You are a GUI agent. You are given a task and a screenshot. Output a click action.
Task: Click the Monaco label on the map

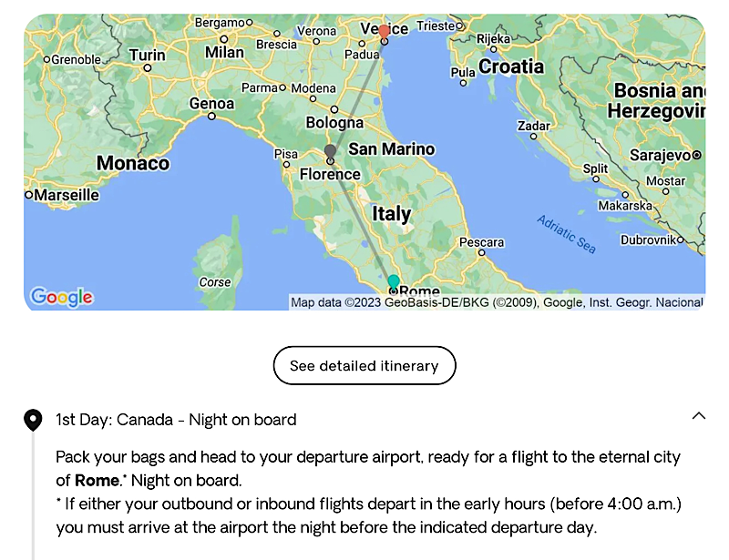pyautogui.click(x=133, y=164)
